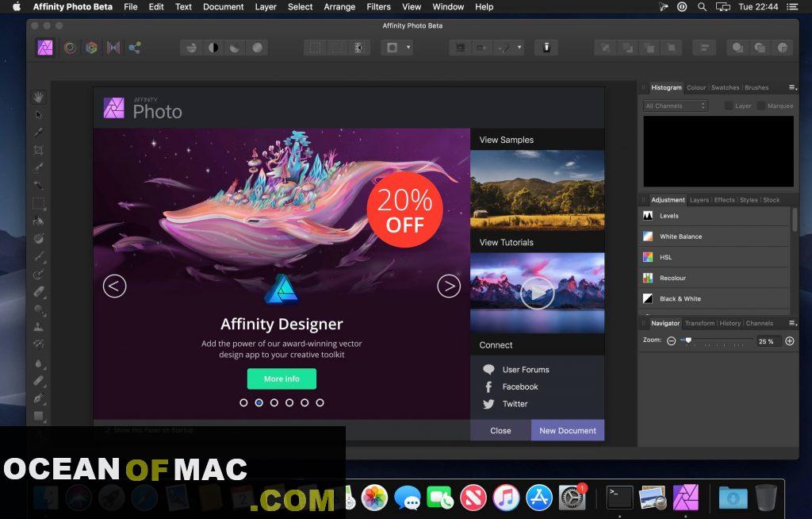Image resolution: width=812 pixels, height=519 pixels.
Task: Switch to the Photo Persona icon
Action: (45, 48)
